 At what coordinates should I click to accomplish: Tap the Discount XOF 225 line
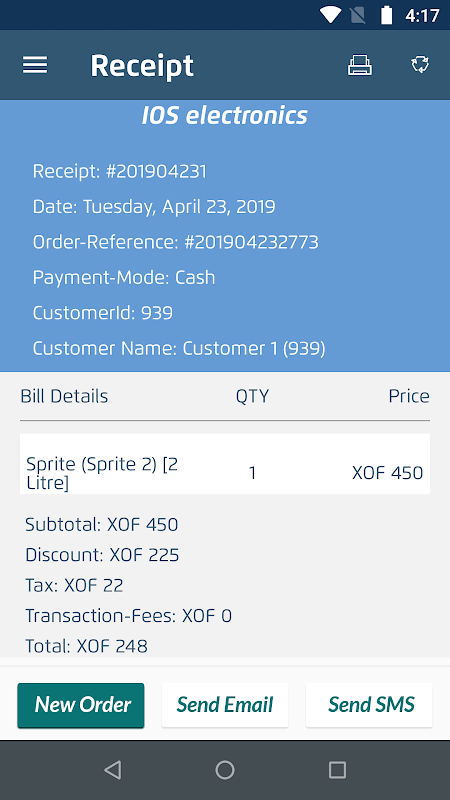pyautogui.click(x=102, y=555)
